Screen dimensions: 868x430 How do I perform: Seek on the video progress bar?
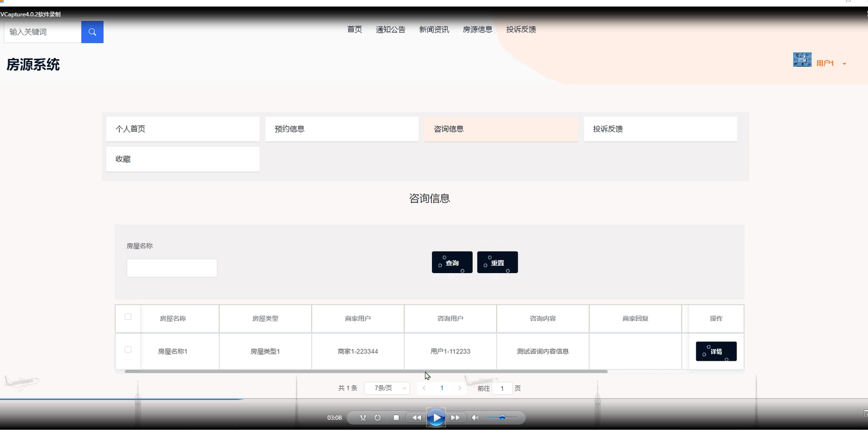[434, 399]
